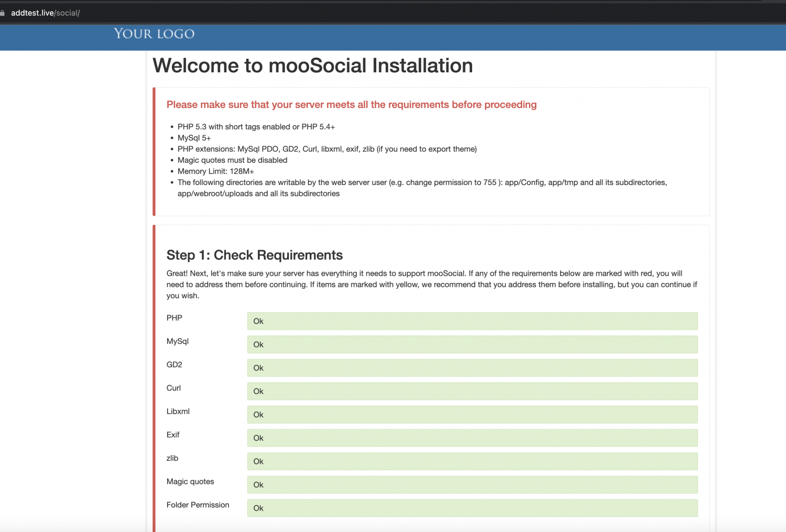This screenshot has height=532, width=786.
Task: Click the Ok status bar for GD2
Action: point(472,368)
